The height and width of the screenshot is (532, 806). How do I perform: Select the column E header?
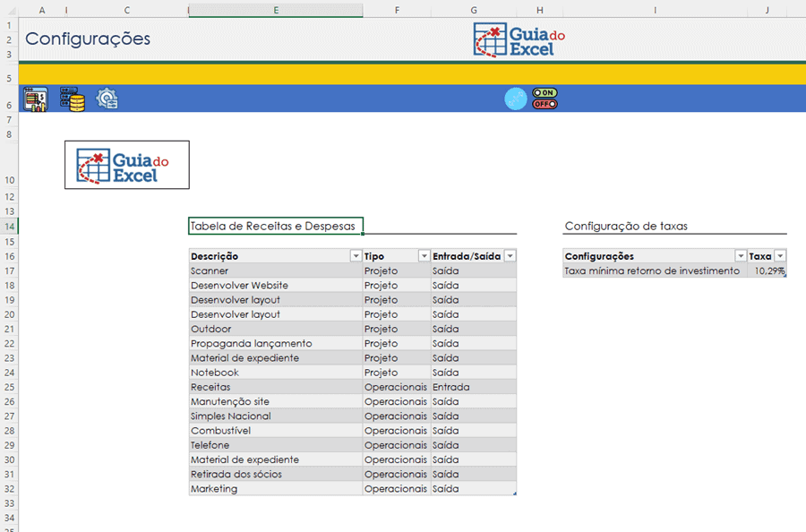(x=275, y=10)
